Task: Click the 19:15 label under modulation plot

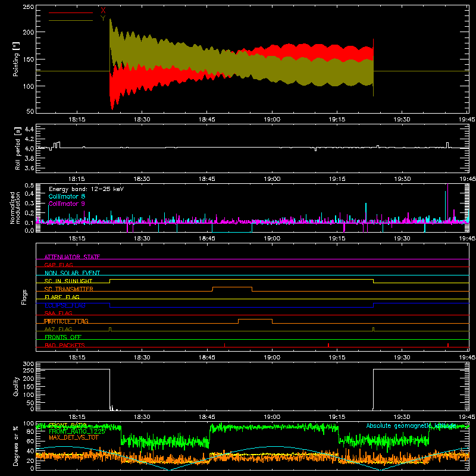Action: coord(337,239)
